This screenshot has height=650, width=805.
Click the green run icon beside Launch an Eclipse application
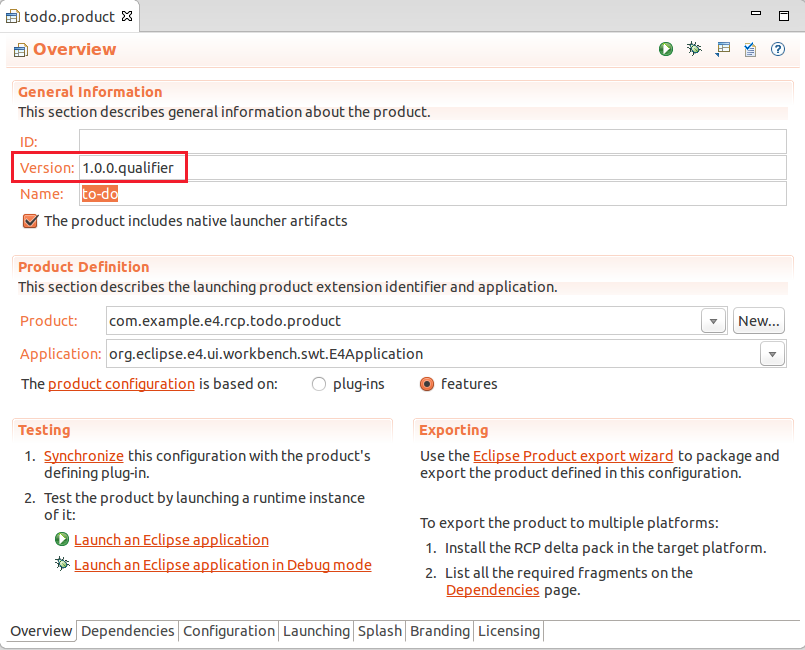pos(62,539)
